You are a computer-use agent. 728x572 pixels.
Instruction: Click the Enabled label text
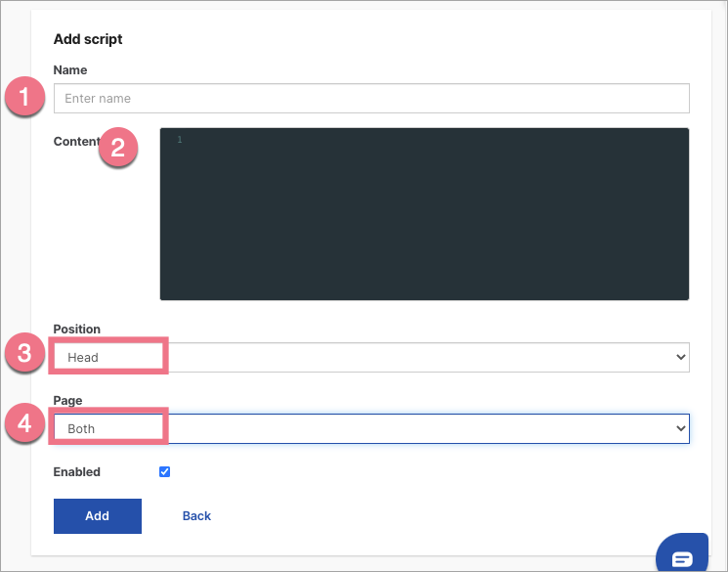77,472
